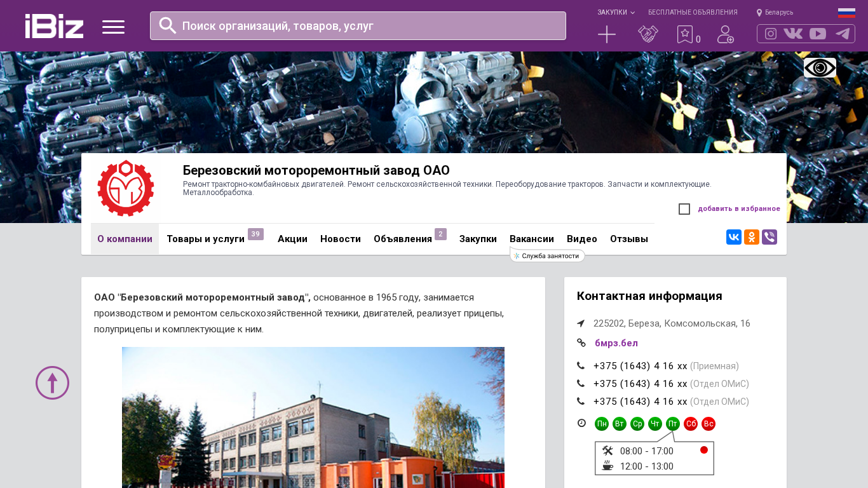This screenshot has height=488, width=868.
Task: Open the Отзывы tab
Action: (x=629, y=239)
